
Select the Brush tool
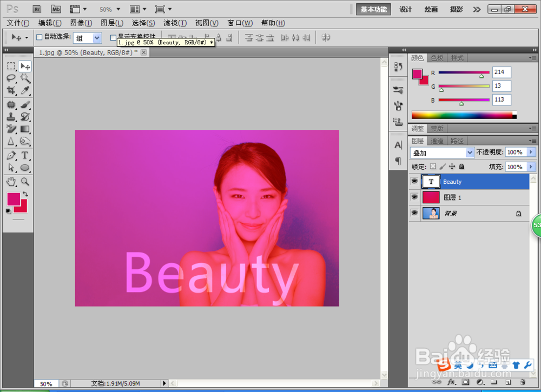pyautogui.click(x=25, y=104)
